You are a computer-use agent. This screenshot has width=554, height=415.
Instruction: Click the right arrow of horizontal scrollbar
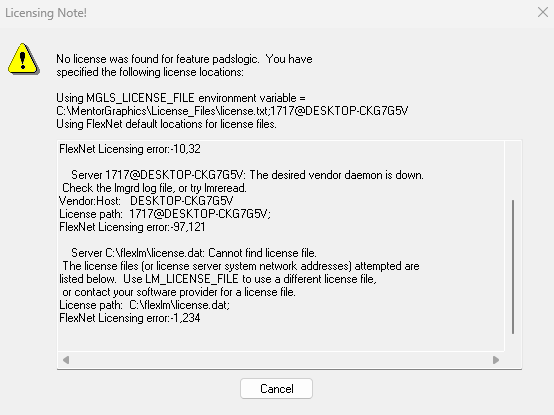point(496,360)
